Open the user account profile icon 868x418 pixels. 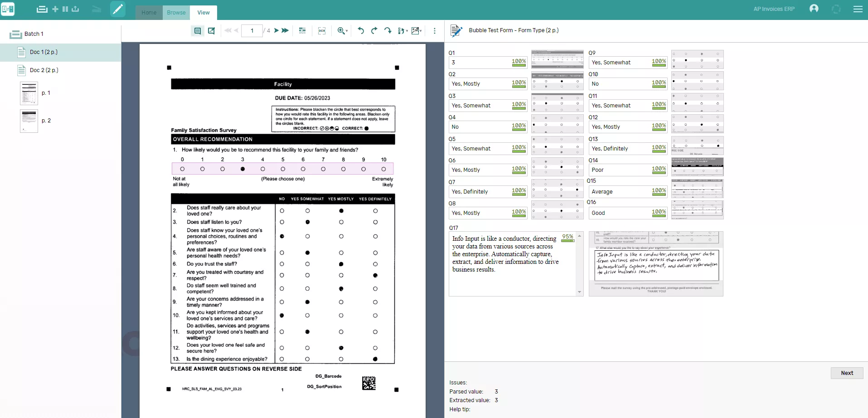pyautogui.click(x=814, y=9)
